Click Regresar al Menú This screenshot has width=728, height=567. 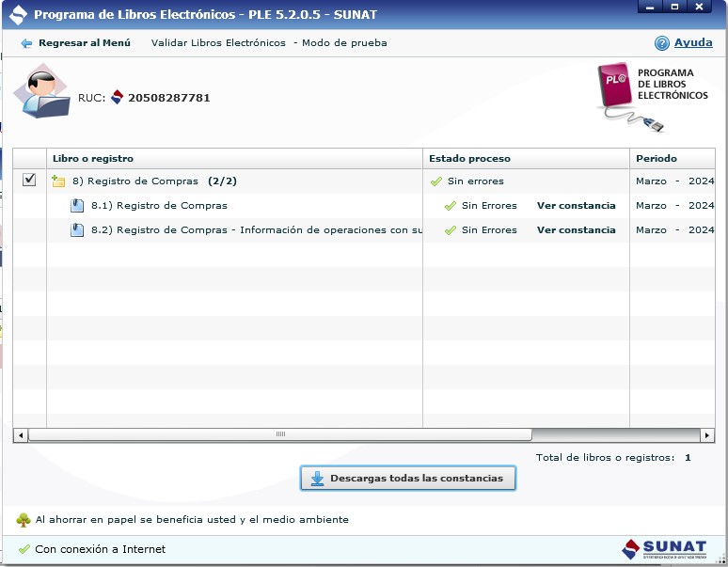pos(85,43)
